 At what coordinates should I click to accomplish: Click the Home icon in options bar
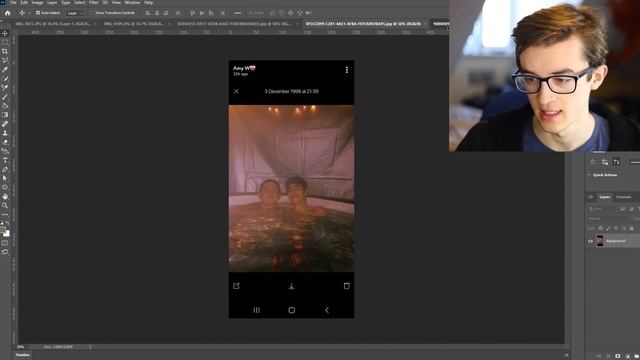click(7, 13)
